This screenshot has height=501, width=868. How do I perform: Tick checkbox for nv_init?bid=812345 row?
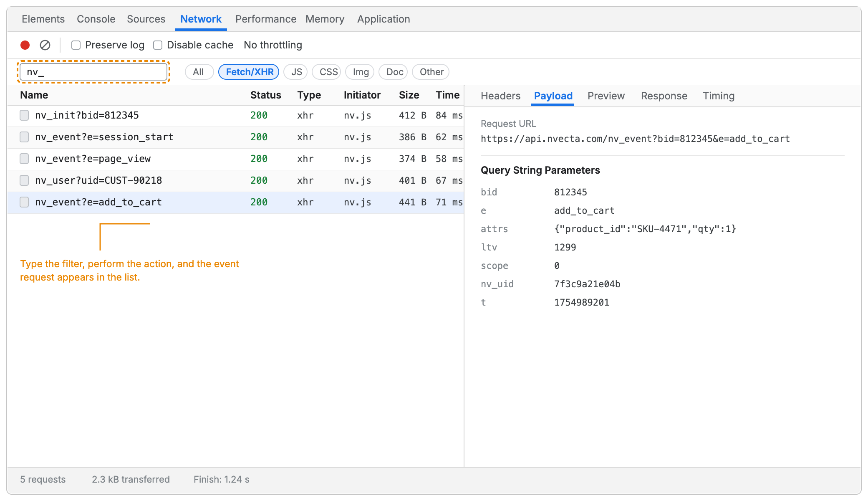(x=24, y=115)
